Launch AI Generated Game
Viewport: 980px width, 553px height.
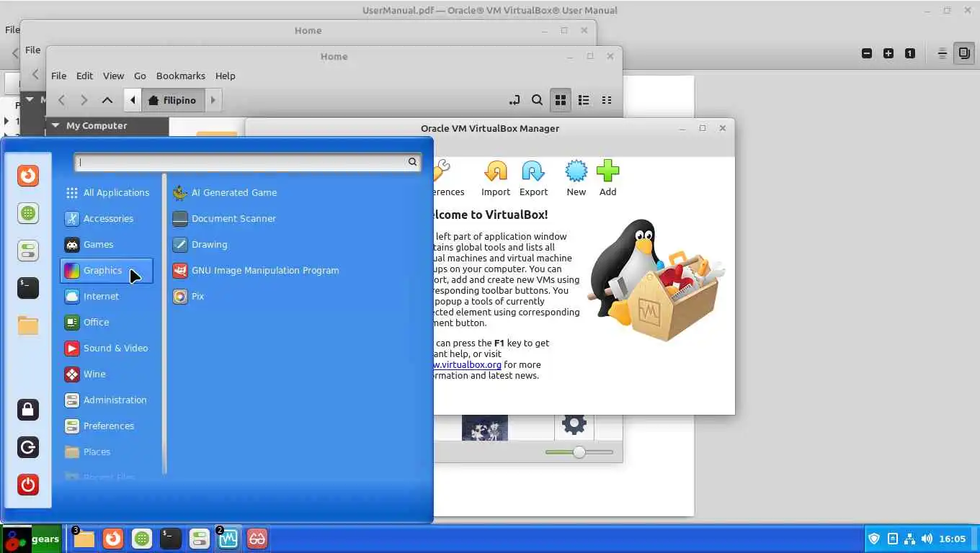coord(225,192)
